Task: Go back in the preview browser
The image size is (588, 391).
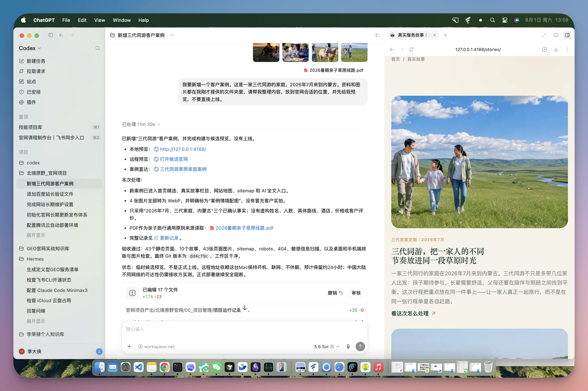Action: (392, 49)
